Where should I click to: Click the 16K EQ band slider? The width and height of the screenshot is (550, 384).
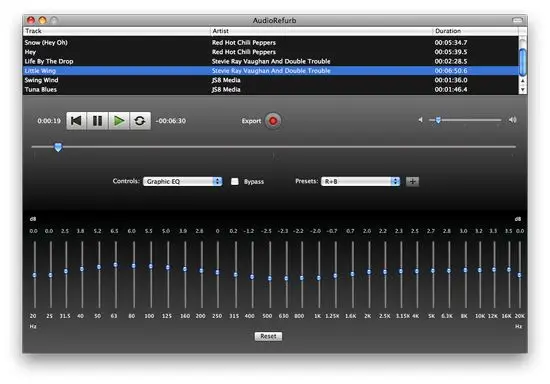(x=509, y=275)
